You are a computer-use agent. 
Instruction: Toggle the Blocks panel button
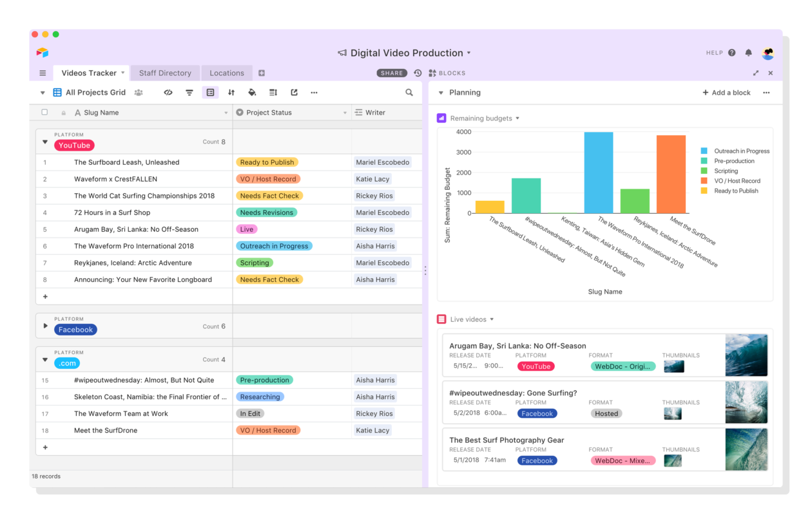(x=447, y=73)
